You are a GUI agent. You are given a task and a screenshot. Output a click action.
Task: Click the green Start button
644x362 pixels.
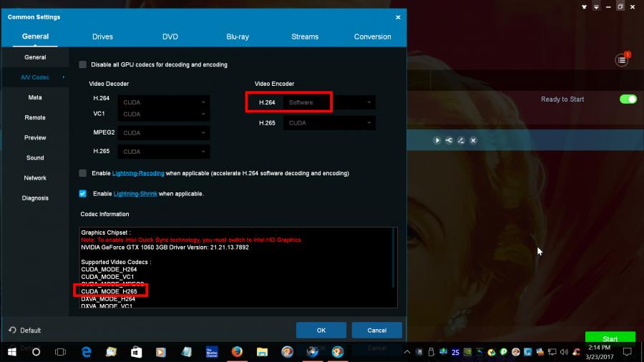coord(610,338)
